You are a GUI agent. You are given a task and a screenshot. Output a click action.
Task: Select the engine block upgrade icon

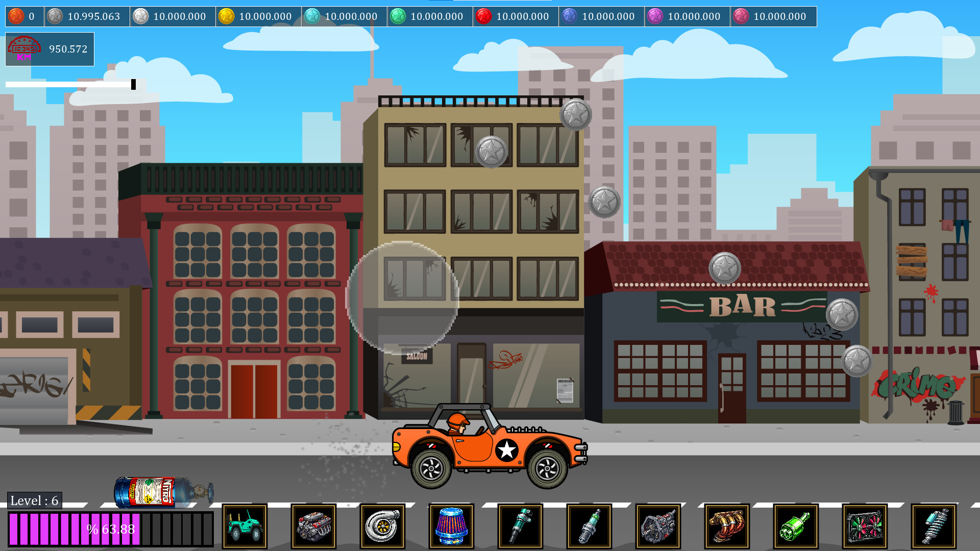point(313,526)
